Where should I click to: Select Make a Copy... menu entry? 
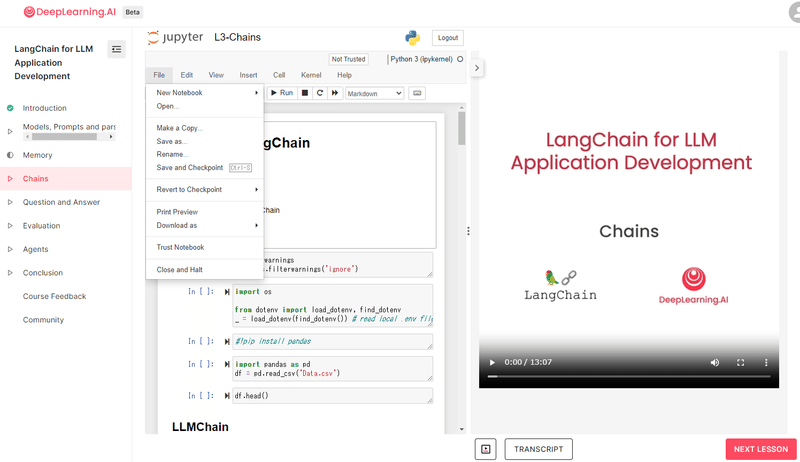click(205, 128)
